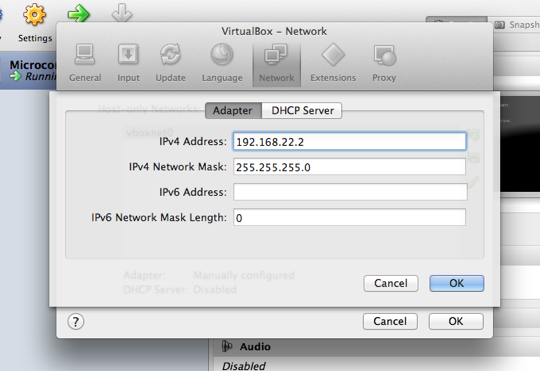Click Cancel in the Network preferences window

pyautogui.click(x=390, y=321)
